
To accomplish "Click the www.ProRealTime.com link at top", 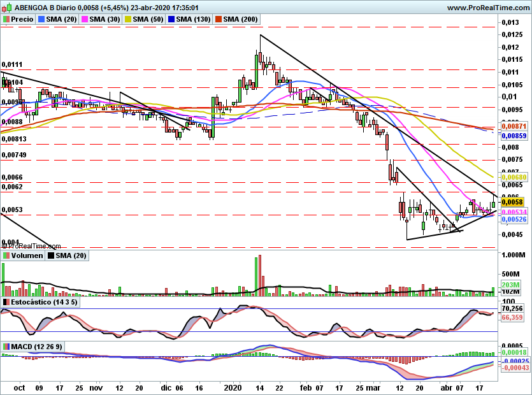I will click(488, 8).
